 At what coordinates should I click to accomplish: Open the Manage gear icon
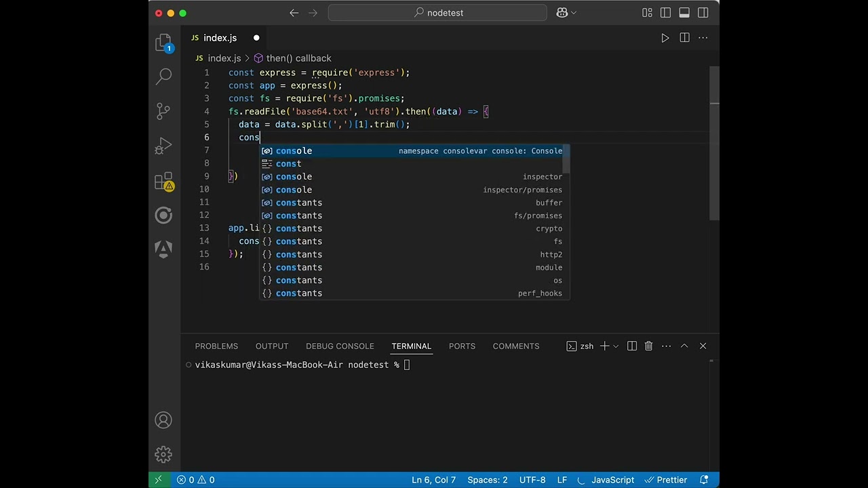tap(163, 454)
